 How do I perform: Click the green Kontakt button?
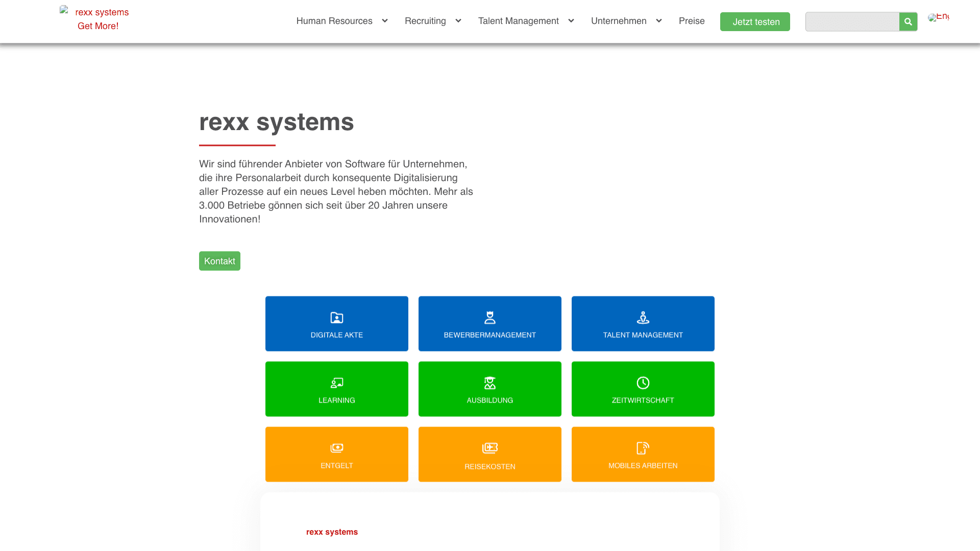pyautogui.click(x=219, y=261)
